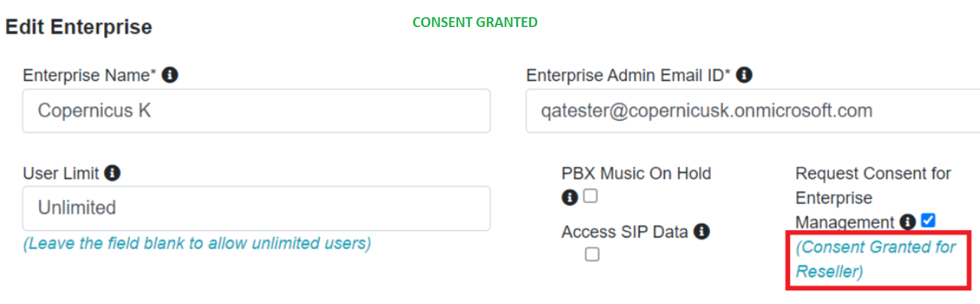The width and height of the screenshot is (980, 304).
Task: Click the Enterprise Management consent info icon
Action: click(909, 222)
